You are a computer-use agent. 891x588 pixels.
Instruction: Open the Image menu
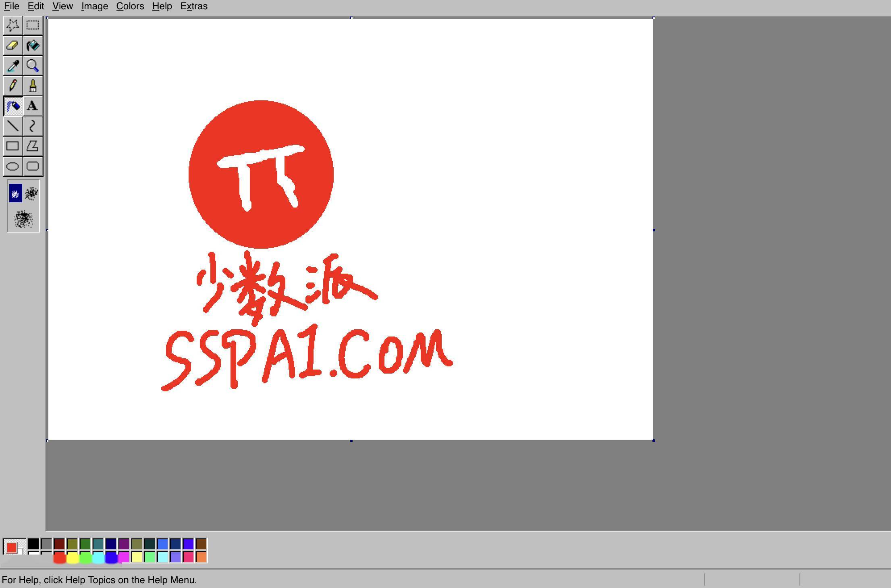coord(95,6)
